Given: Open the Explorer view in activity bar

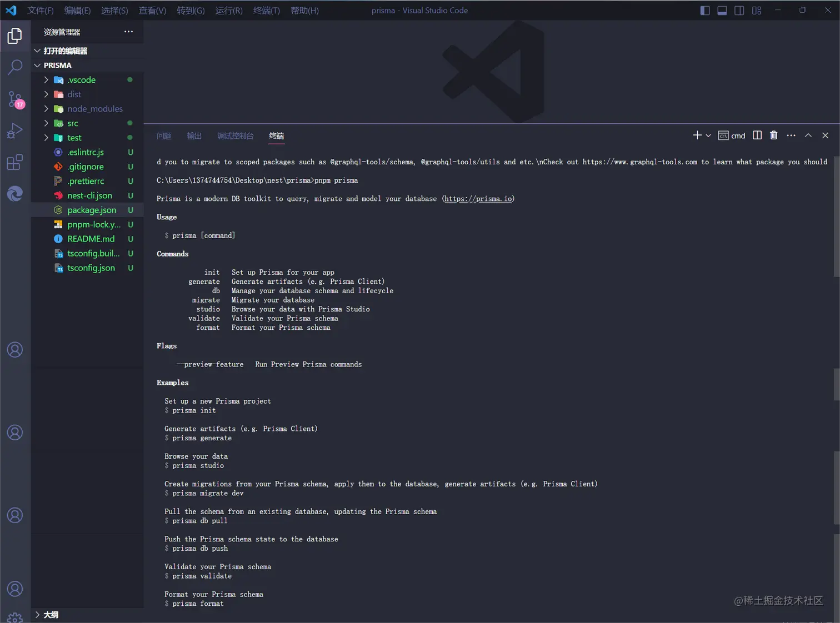Looking at the screenshot, I should click(x=15, y=36).
